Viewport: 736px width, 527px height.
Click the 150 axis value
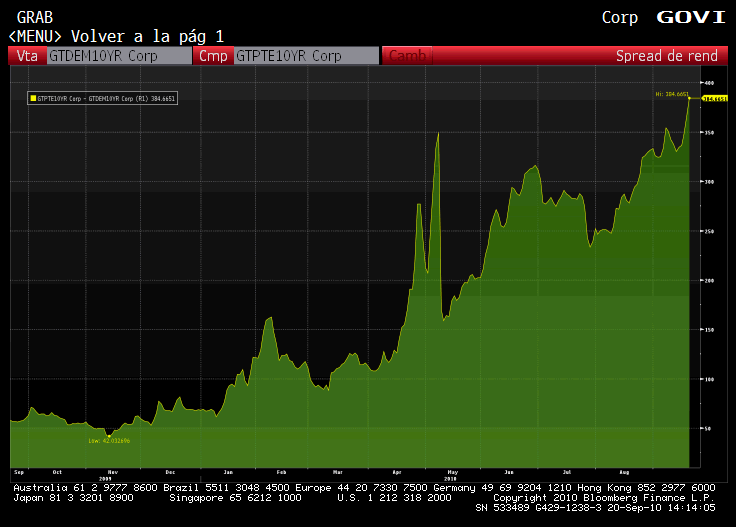pyautogui.click(x=709, y=330)
